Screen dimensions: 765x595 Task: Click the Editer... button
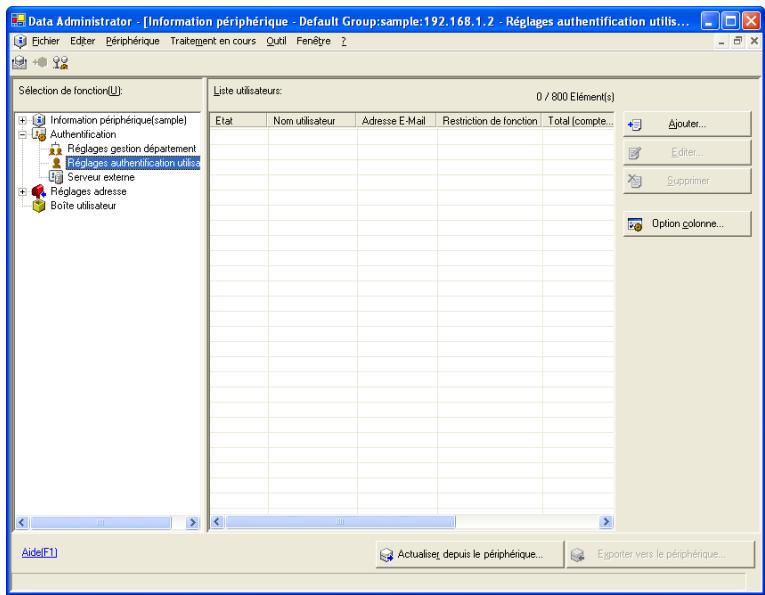[687, 153]
